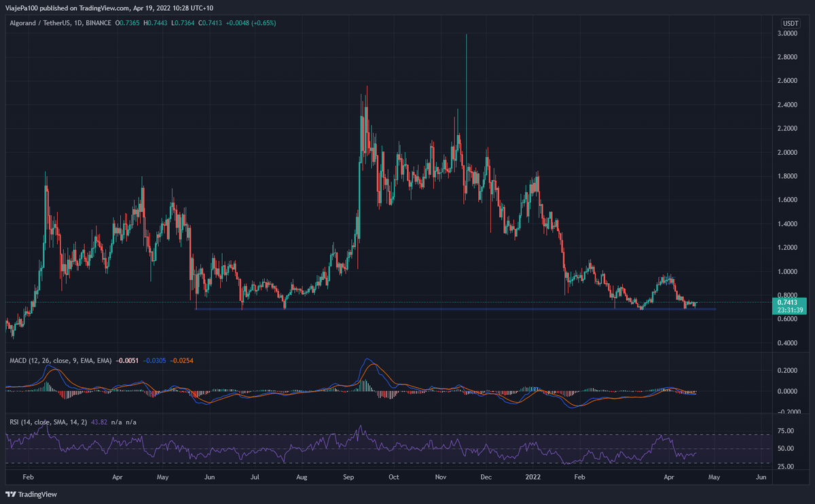This screenshot has width=815, height=504.
Task: Click the 2.2000 price axis label
Action: coord(788,129)
